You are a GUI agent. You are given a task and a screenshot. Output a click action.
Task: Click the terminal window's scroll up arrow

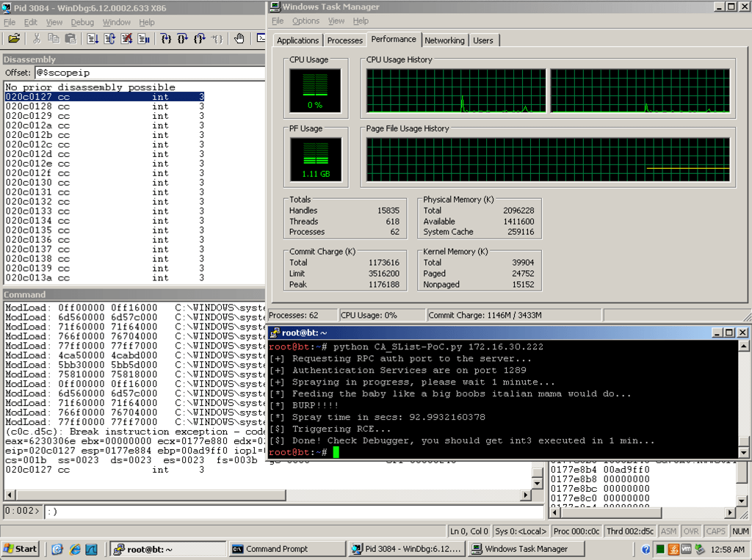[743, 346]
